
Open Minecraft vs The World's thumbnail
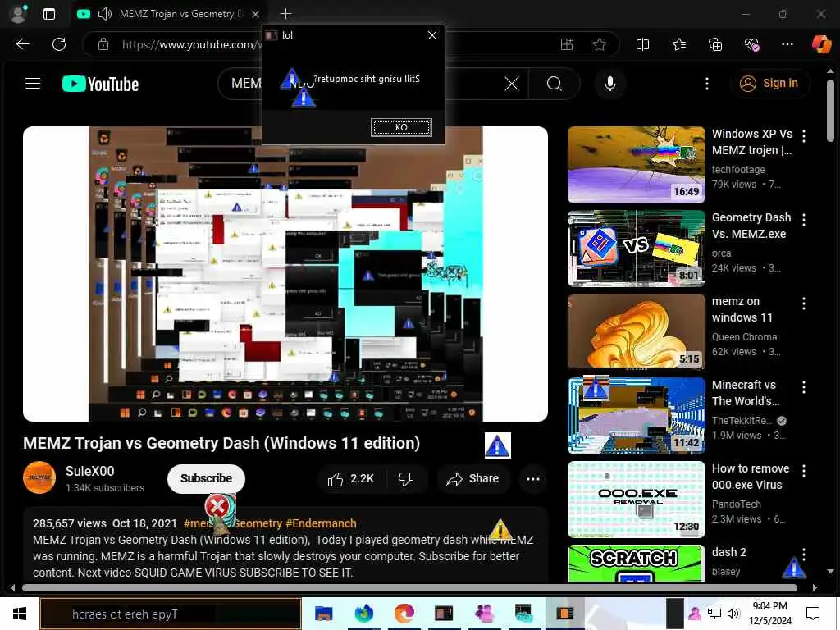click(x=637, y=416)
